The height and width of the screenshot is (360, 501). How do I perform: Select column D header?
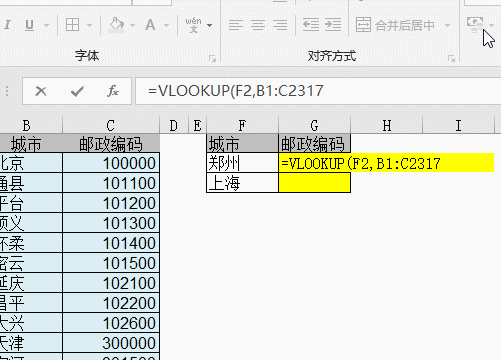click(x=174, y=126)
